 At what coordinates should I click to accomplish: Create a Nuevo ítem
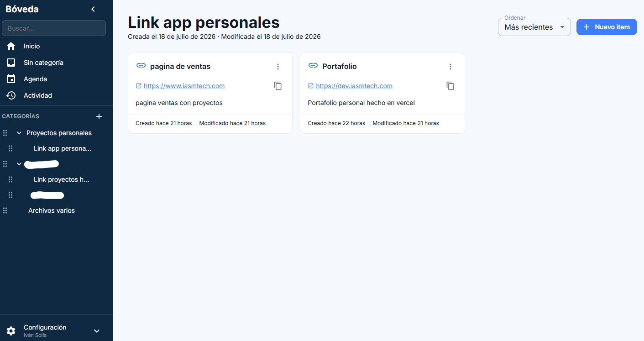tap(607, 27)
